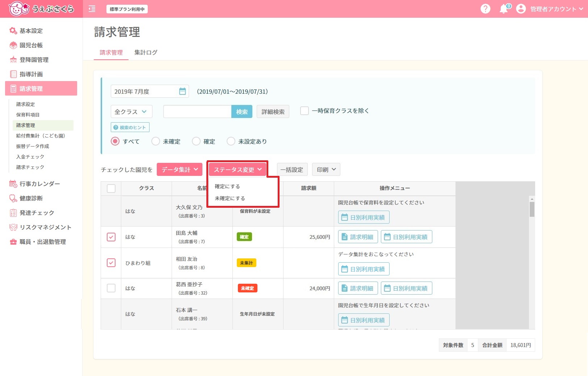Select the 確定 radio button

[x=196, y=141]
